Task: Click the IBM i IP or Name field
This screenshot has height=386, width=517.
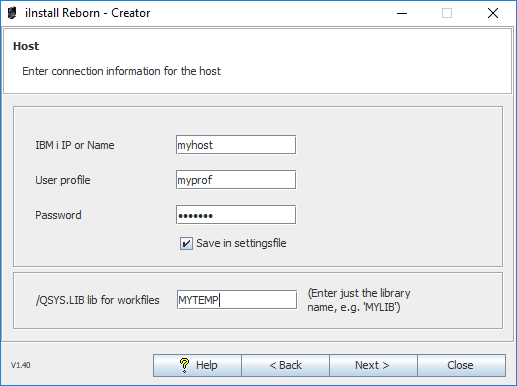Action: pyautogui.click(x=236, y=145)
